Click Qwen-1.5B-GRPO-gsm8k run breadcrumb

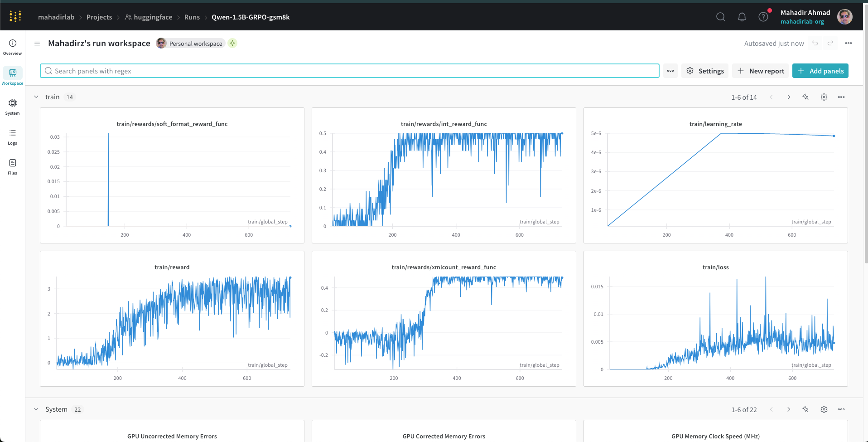(x=251, y=17)
